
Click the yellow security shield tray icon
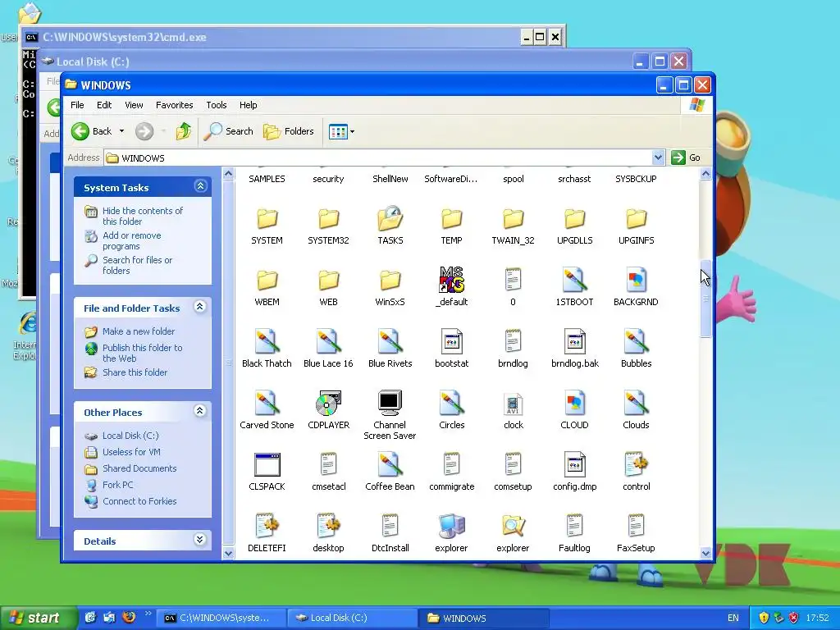tap(764, 618)
